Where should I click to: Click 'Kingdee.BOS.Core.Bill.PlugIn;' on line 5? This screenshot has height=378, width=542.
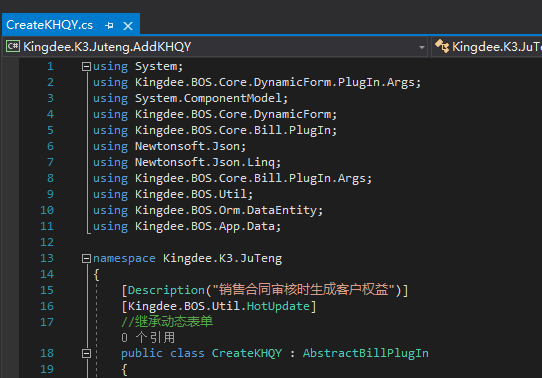236,130
